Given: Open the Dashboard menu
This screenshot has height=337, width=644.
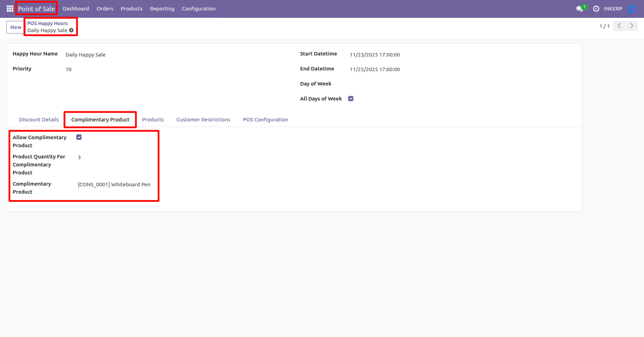Looking at the screenshot, I should [76, 9].
